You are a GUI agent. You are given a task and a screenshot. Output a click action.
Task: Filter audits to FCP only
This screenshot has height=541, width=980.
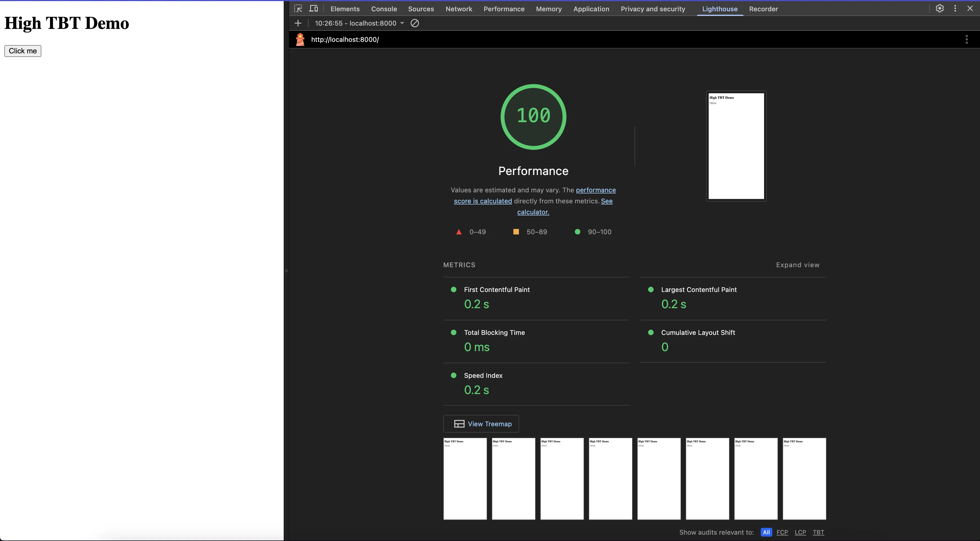pyautogui.click(x=783, y=532)
